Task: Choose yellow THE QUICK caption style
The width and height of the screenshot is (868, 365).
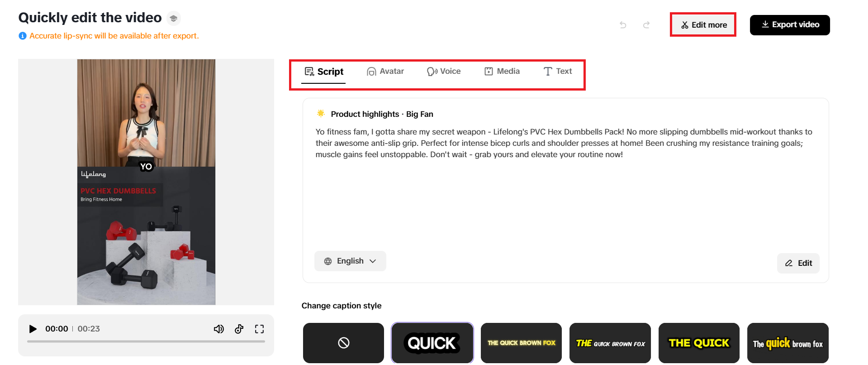Action: point(699,343)
